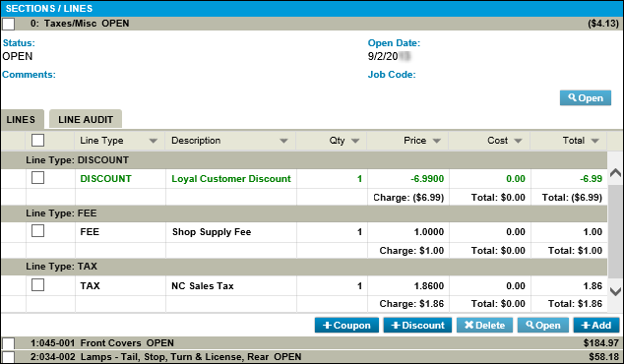Open the Total column filter arrow
This screenshot has width=624, height=364.
click(594, 141)
